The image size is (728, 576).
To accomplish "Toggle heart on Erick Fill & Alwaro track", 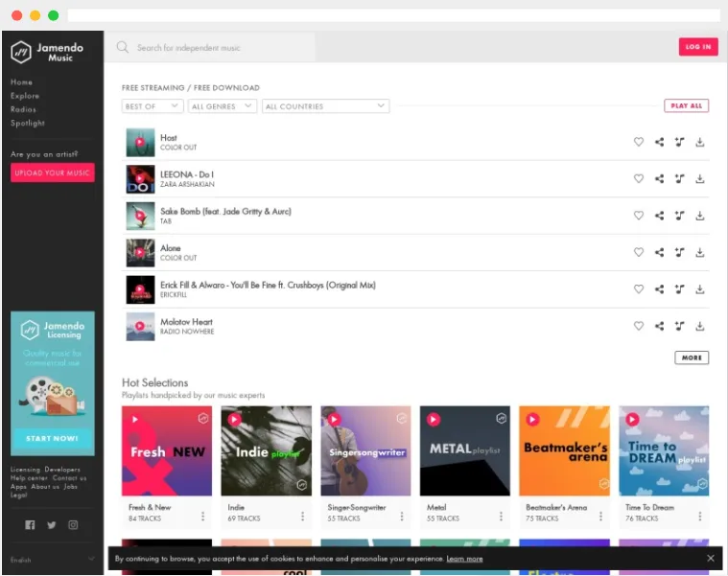I will pos(639,288).
